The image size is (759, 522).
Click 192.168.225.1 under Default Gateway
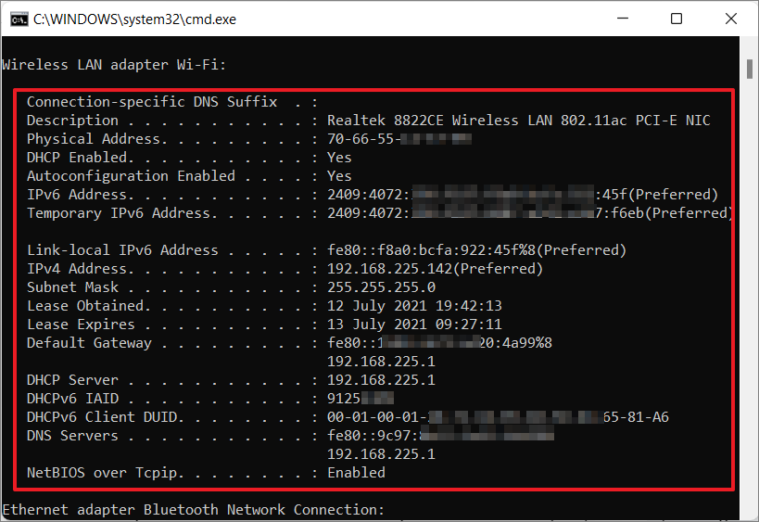pyautogui.click(x=381, y=362)
